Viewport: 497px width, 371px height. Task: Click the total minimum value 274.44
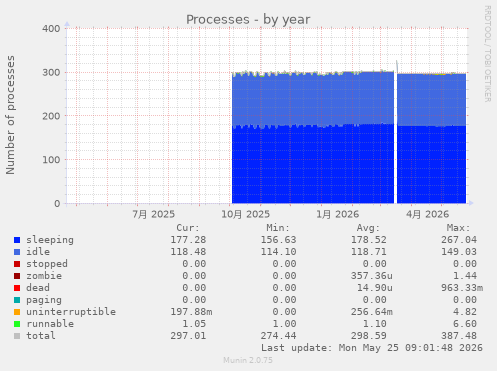278,336
